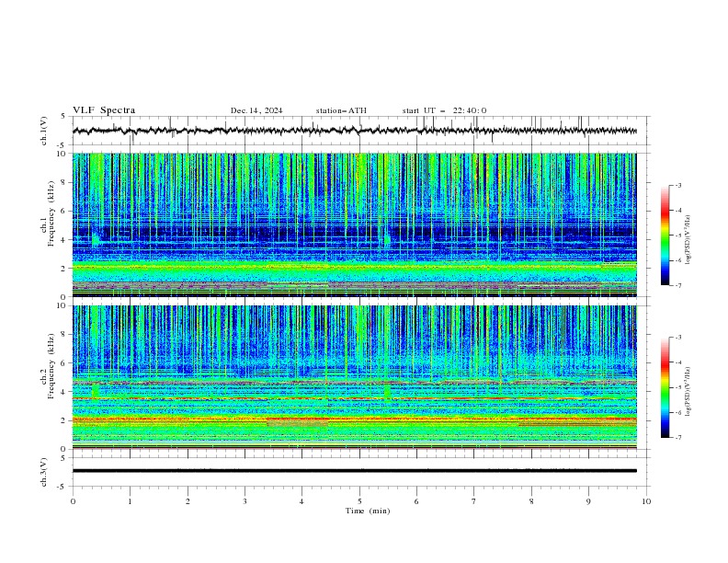Click the ch.2 spectrogram color scale bar
The image size is (728, 563).
click(x=665, y=387)
